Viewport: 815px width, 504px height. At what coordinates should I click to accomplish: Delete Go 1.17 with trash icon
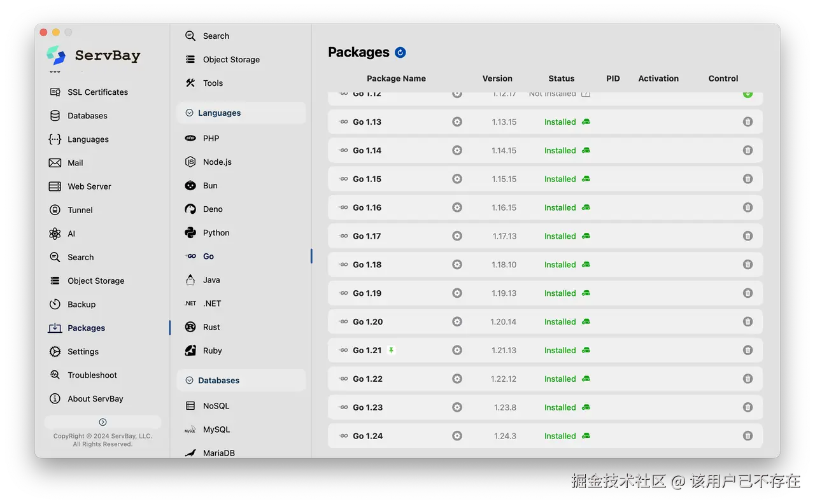coord(748,236)
